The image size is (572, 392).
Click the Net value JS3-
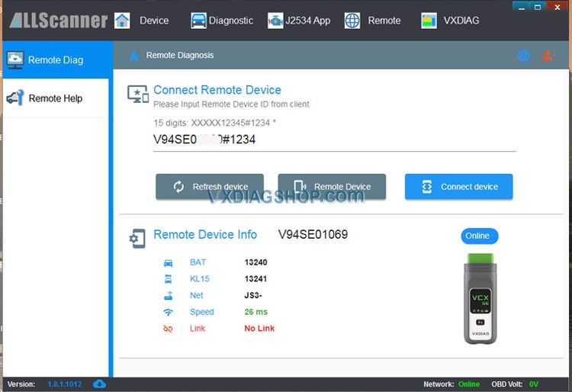pyautogui.click(x=253, y=295)
